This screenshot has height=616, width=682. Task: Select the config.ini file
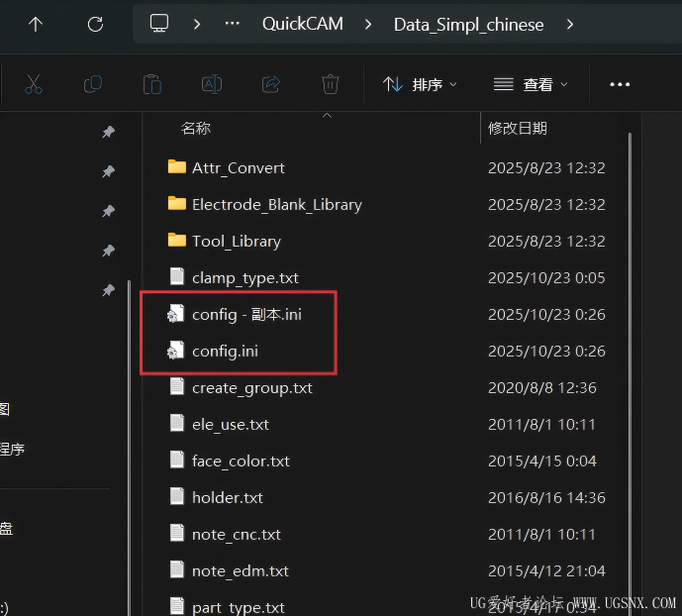pos(225,352)
